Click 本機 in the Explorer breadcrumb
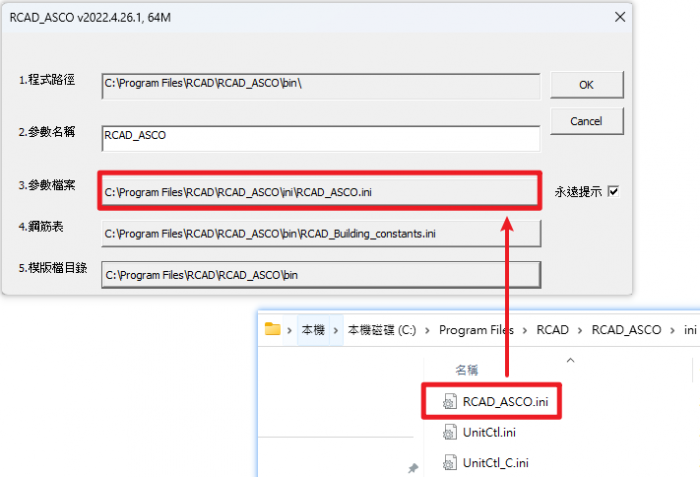Image resolution: width=700 pixels, height=477 pixels. (x=313, y=330)
